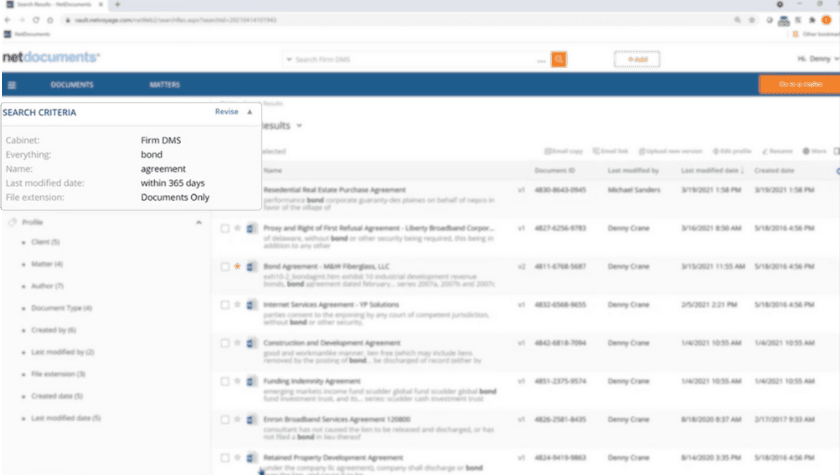The height and width of the screenshot is (475, 840).
Task: Click Word icon for Construction and Development Agreement
Action: coord(251,343)
